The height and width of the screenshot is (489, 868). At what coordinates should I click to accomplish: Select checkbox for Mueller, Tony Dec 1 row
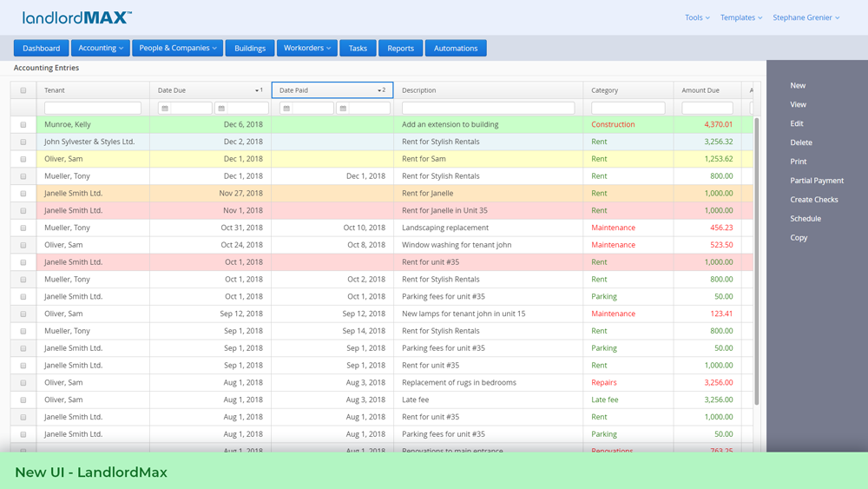click(x=23, y=176)
